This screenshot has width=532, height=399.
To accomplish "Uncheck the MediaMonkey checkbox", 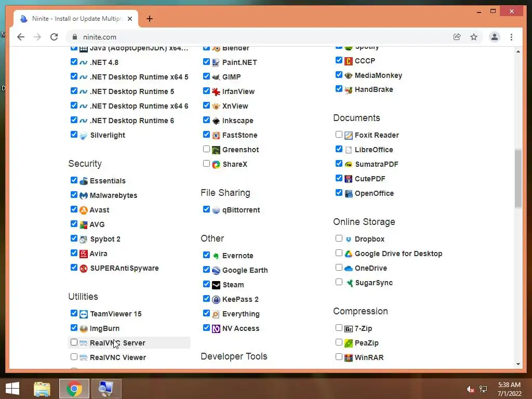I will tap(339, 75).
